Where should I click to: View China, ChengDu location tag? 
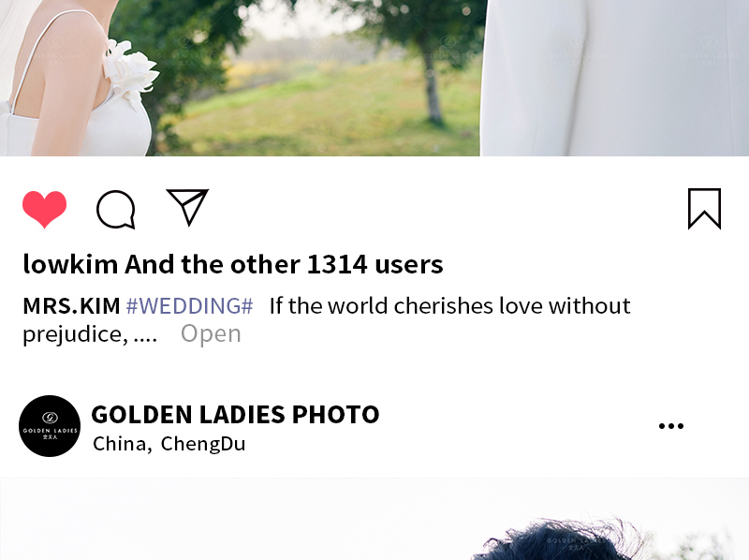169,444
